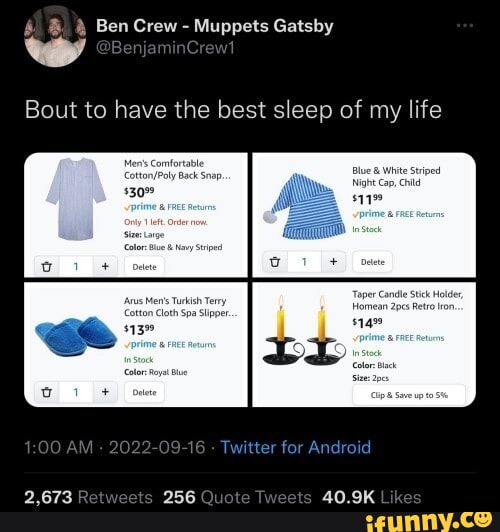500x532 pixels.
Task: Click trash icon for the spa slippers
Action: point(47,392)
